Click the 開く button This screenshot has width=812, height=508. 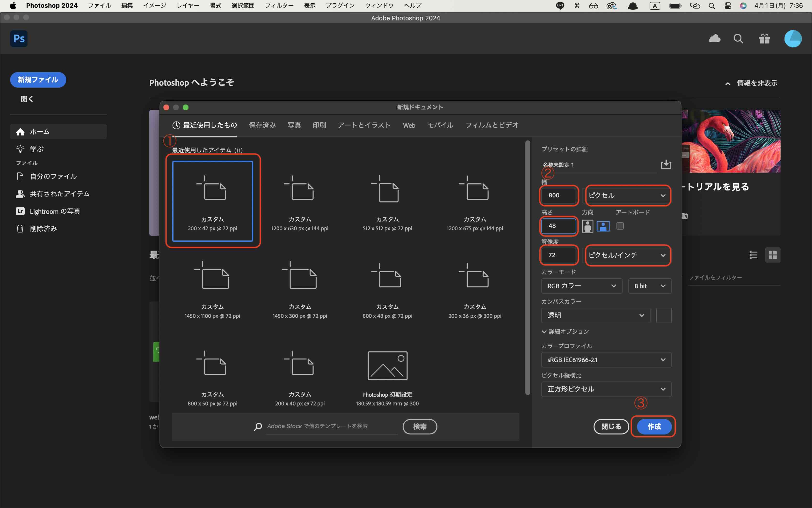[27, 99]
